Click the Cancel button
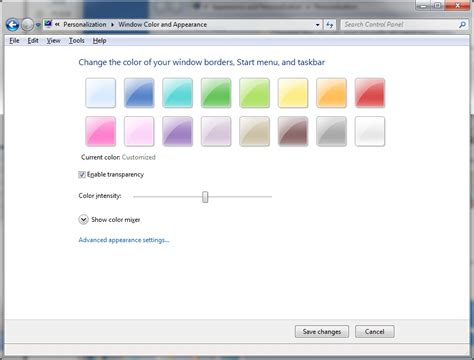Screen dimensions: 474x360 coord(375,332)
